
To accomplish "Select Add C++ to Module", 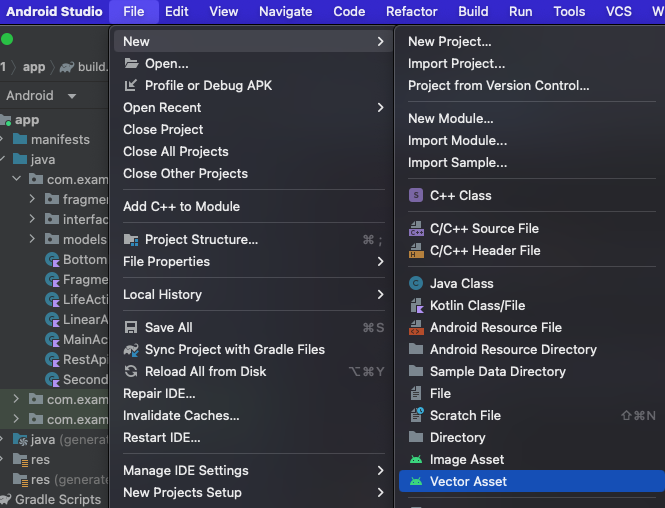I will tap(182, 207).
